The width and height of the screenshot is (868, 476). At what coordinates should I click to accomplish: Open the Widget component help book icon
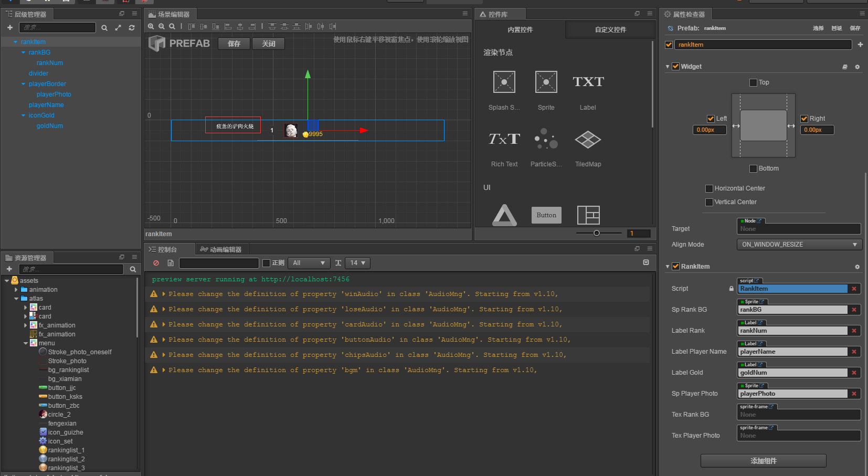(845, 67)
